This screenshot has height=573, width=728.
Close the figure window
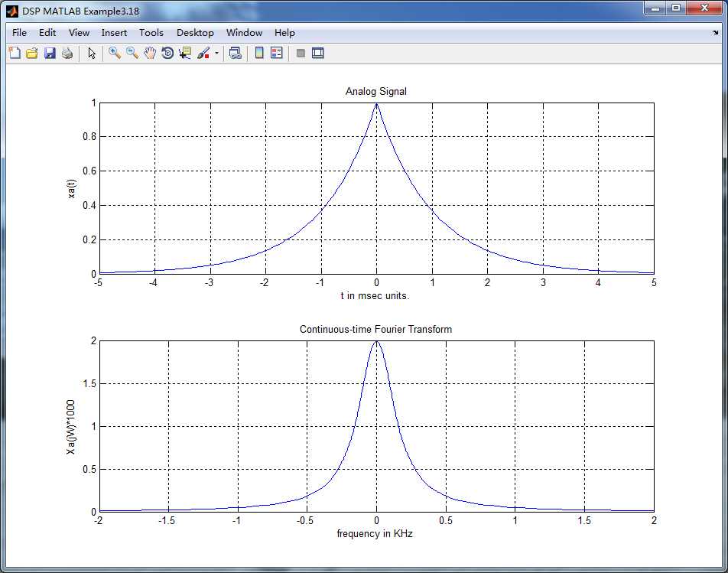pos(704,8)
